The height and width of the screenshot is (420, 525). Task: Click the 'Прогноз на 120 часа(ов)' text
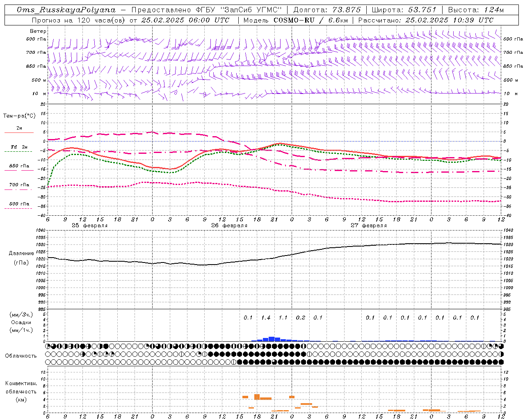tap(78, 20)
